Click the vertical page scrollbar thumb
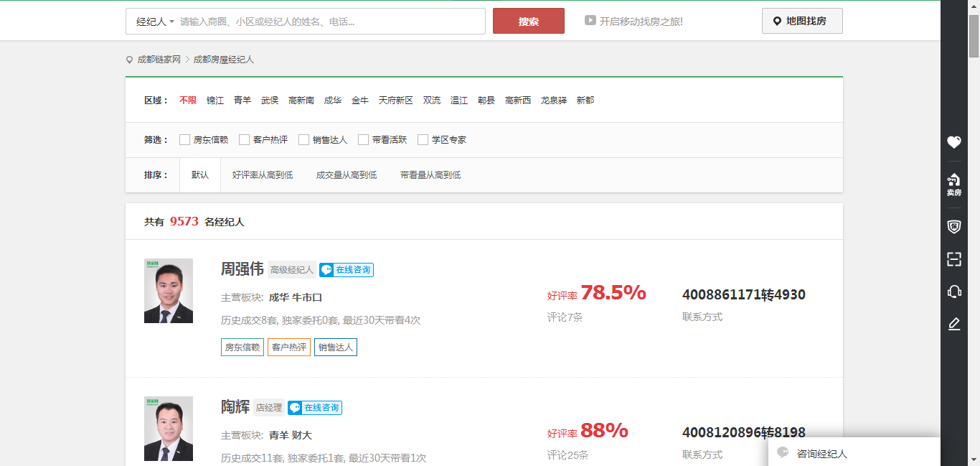 pos(974,34)
